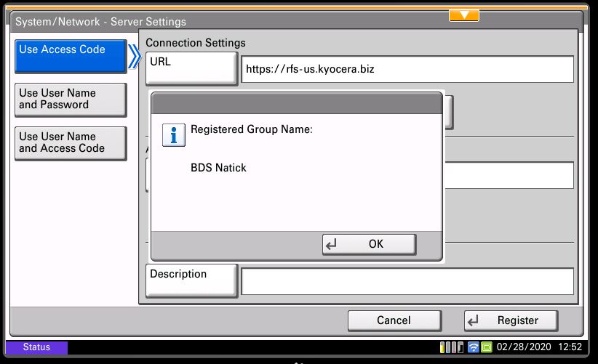Click the toner level indicator icon
The image size is (598, 364).
452,347
